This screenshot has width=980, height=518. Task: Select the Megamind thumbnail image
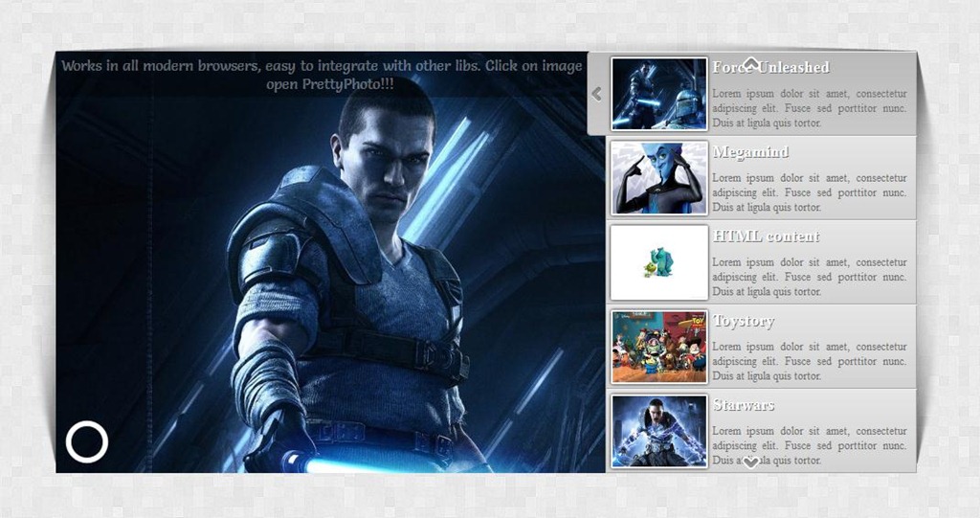tap(659, 178)
